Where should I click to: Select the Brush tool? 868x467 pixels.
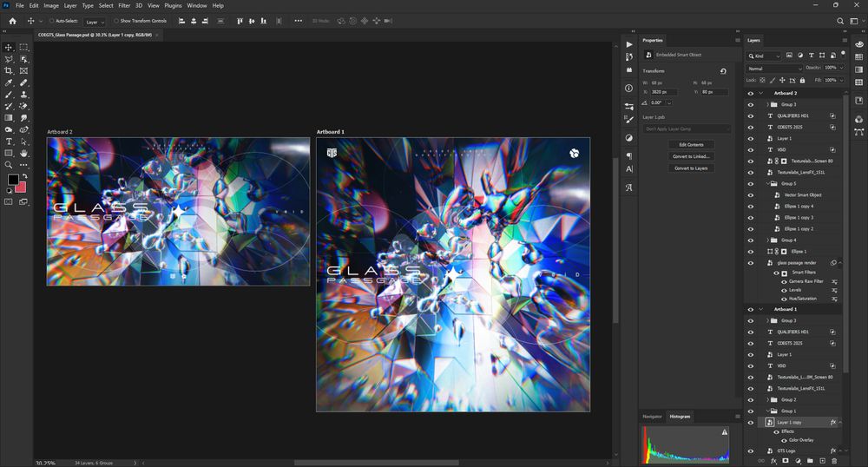[x=9, y=95]
